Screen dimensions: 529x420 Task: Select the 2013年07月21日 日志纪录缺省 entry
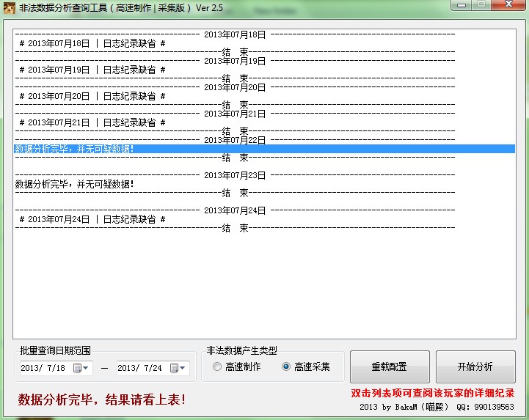pyautogui.click(x=92, y=122)
